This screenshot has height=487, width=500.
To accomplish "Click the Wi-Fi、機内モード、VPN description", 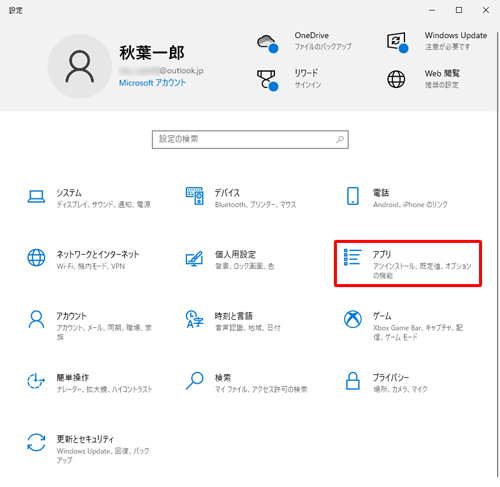I will click(x=91, y=266).
